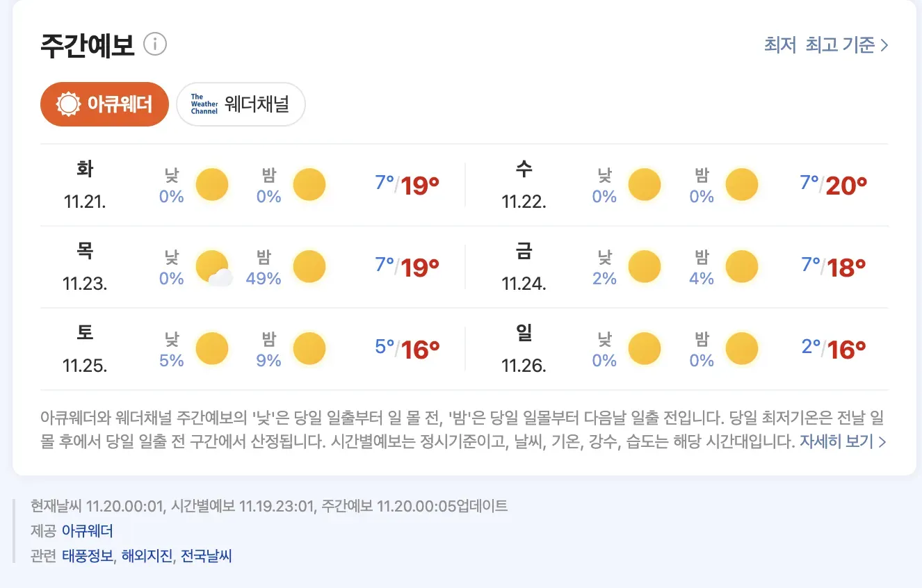
Task: Open the 전국날씨 related link
Action: pos(206,556)
